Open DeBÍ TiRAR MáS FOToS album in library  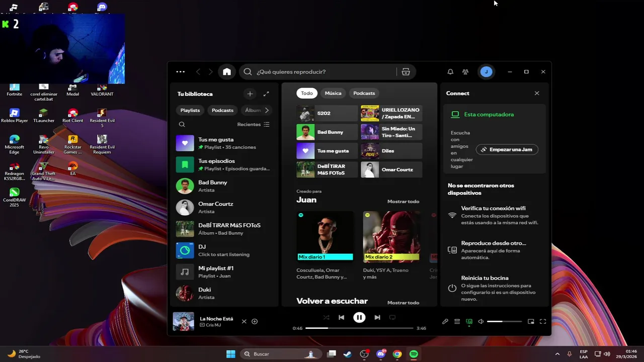[x=224, y=229]
